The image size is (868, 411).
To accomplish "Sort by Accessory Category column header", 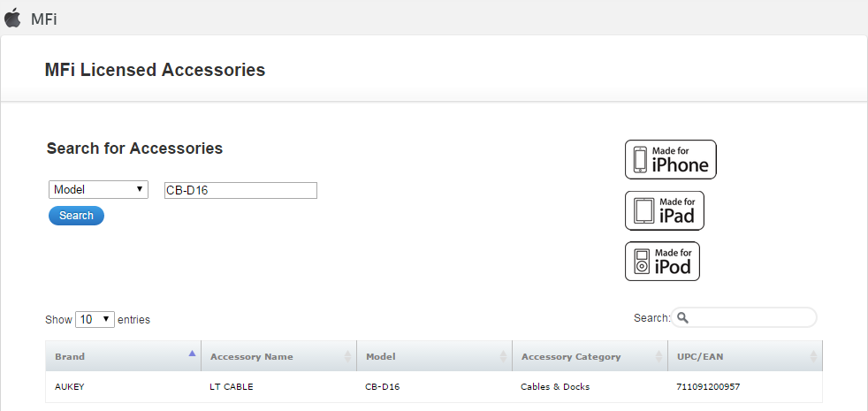I will (571, 356).
